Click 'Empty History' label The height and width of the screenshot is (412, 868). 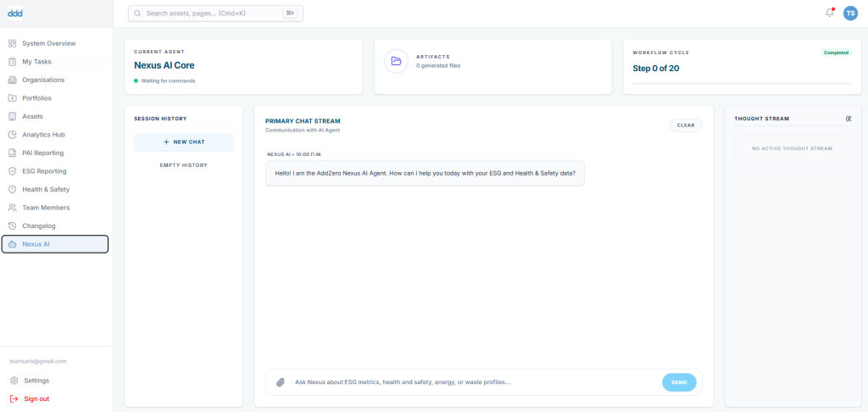pyautogui.click(x=184, y=165)
